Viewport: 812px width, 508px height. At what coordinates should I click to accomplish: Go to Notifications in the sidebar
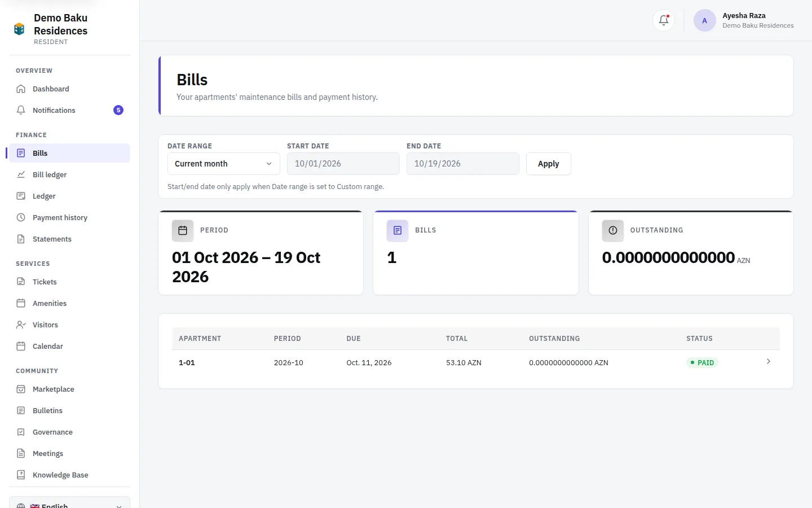coord(69,110)
